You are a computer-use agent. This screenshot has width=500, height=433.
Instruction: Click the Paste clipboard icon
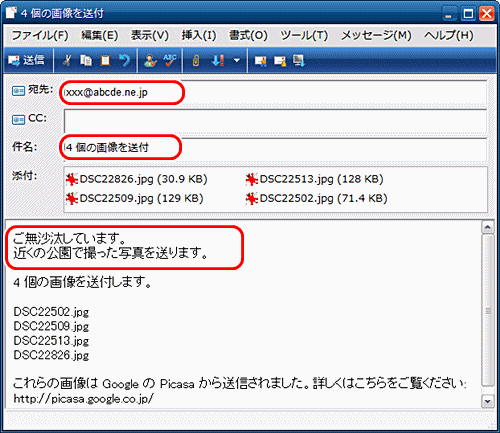coord(105,61)
